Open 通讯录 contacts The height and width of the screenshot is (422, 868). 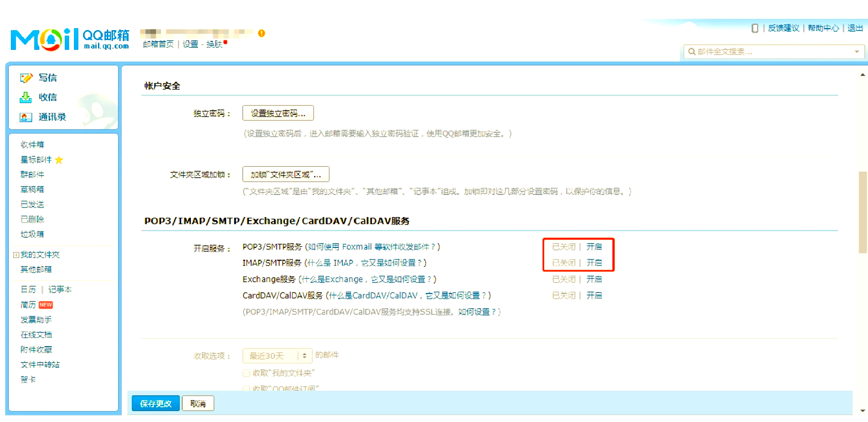point(52,117)
